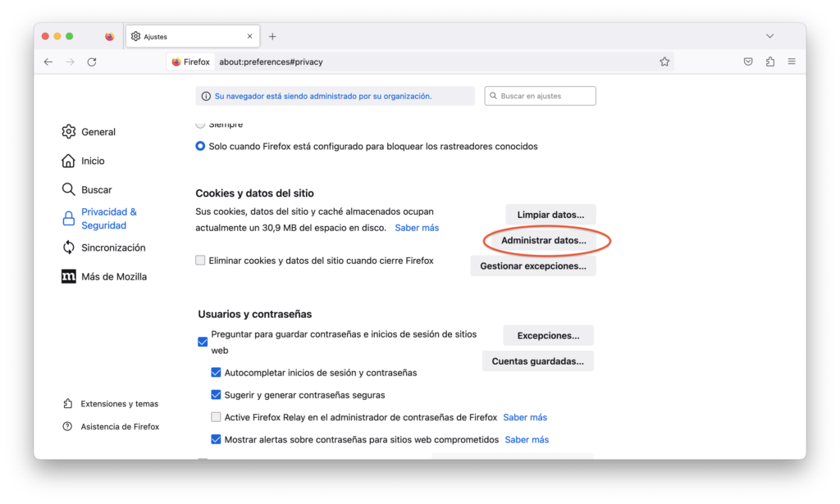Enable Eliminar cookies al cerrar Firefox checkbox
Screen dimensions: 840x504
tap(201, 261)
